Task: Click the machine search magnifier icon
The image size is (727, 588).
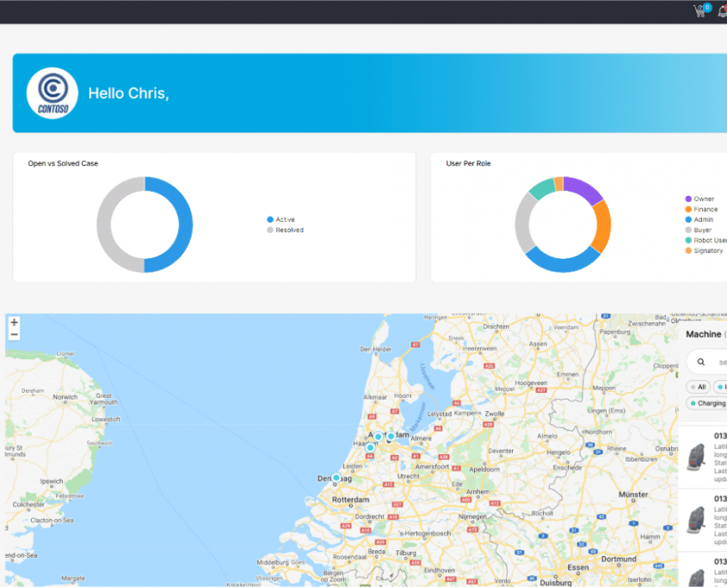Action: pos(701,362)
